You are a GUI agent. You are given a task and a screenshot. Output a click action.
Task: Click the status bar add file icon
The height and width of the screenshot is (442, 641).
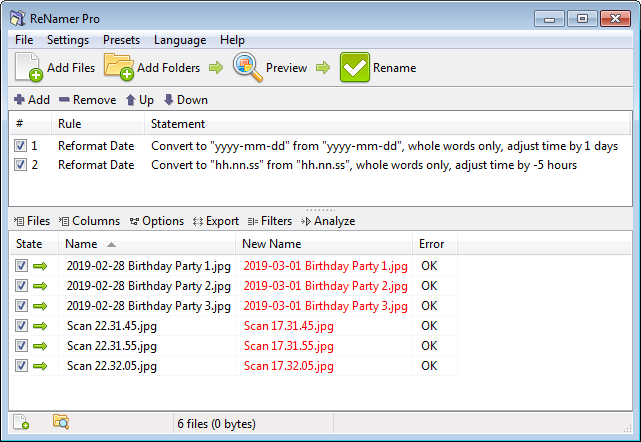21,422
